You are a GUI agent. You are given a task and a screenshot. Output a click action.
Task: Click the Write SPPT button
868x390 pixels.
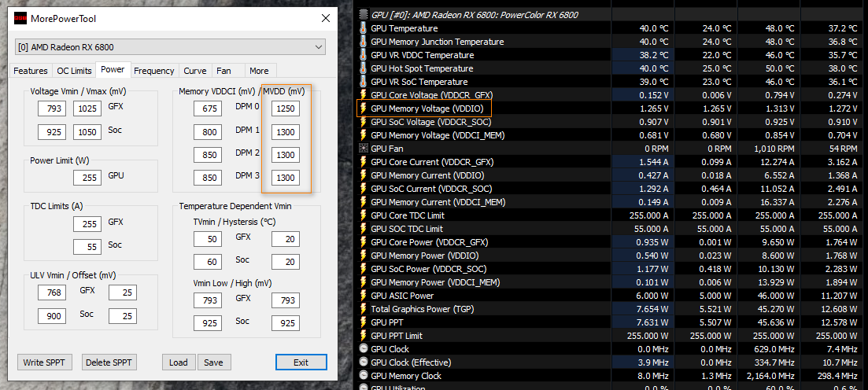(x=44, y=362)
